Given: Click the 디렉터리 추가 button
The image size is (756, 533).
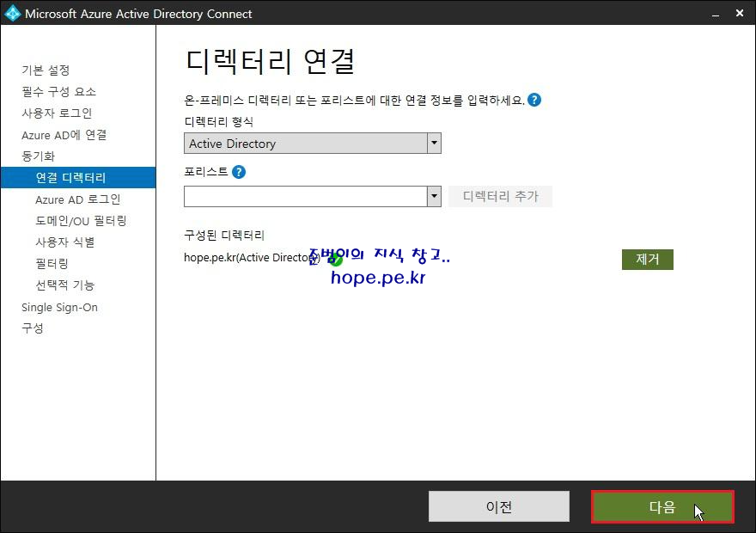Looking at the screenshot, I should click(x=501, y=196).
